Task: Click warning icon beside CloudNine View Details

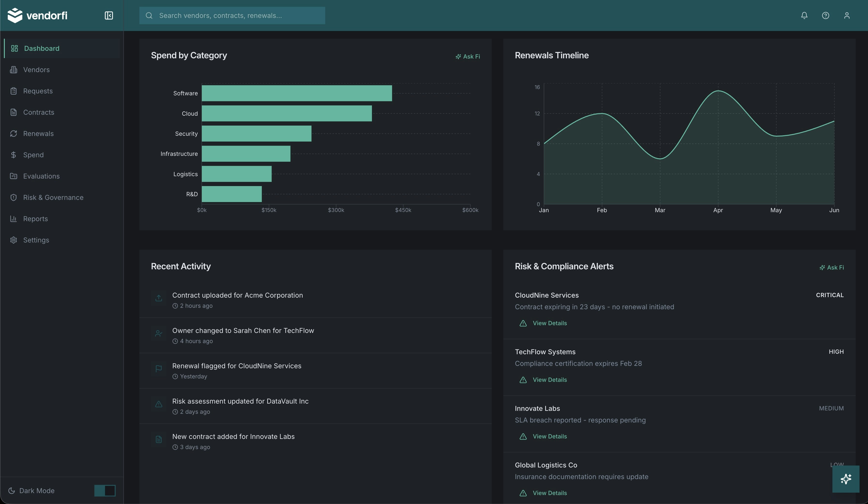Action: (523, 323)
